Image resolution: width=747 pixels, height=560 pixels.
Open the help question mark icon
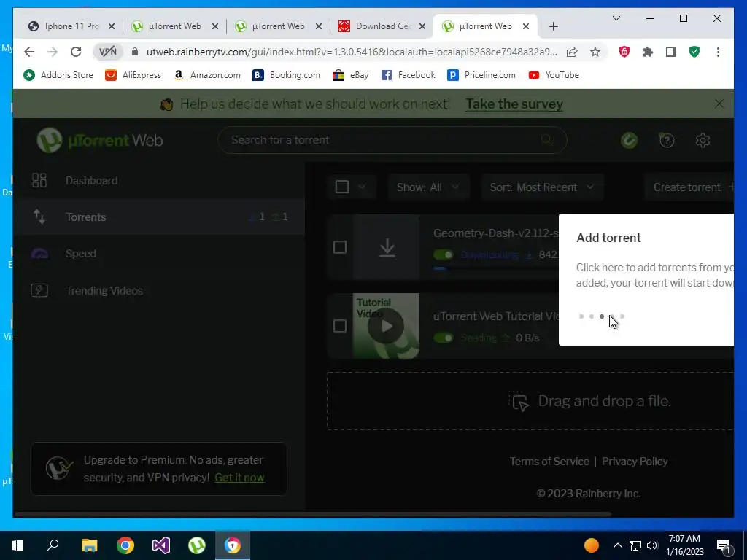(667, 140)
